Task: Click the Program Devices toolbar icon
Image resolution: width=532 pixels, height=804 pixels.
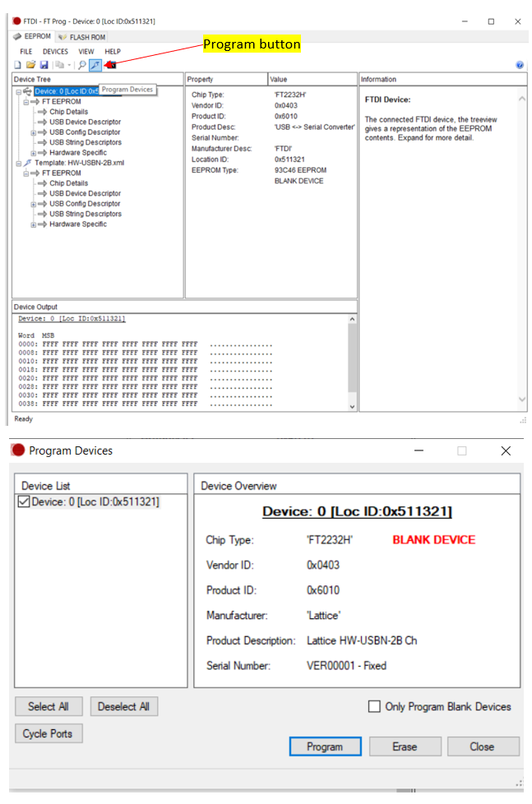Action: pyautogui.click(x=95, y=65)
